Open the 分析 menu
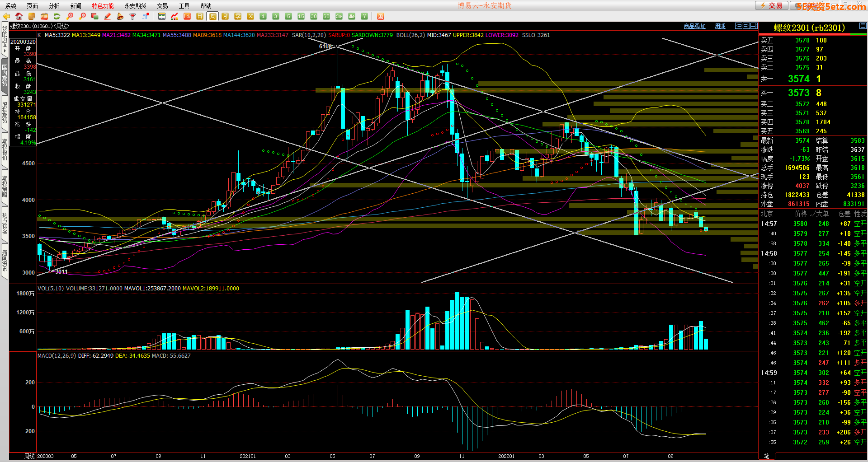Viewport: 868px width, 462px height. pyautogui.click(x=54, y=6)
